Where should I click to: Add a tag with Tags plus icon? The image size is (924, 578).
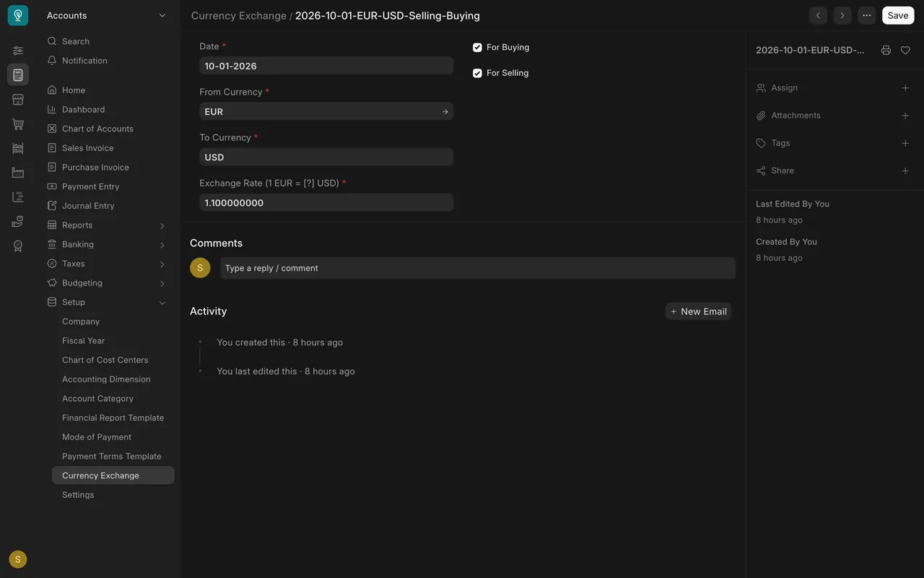905,143
